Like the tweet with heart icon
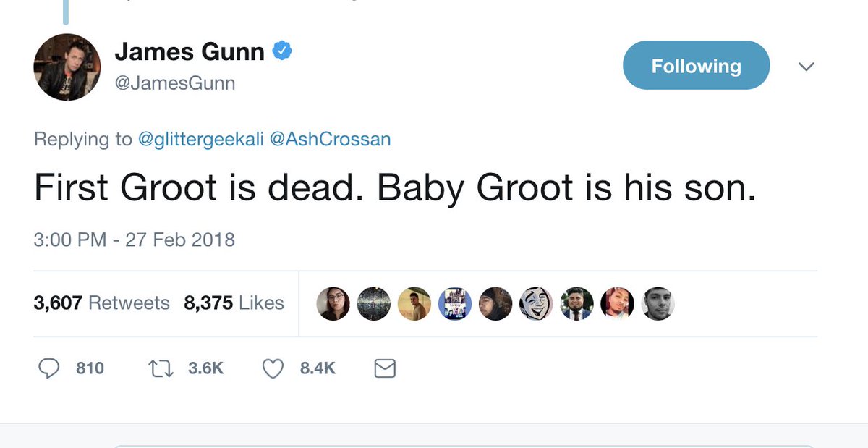Screen dimensions: 868x448 (x=273, y=369)
